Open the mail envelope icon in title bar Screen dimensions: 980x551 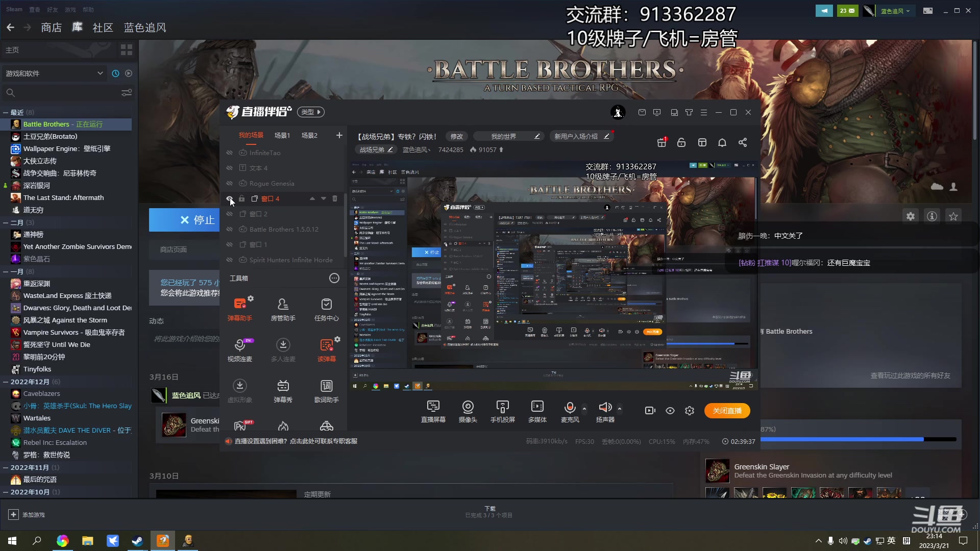point(642,112)
